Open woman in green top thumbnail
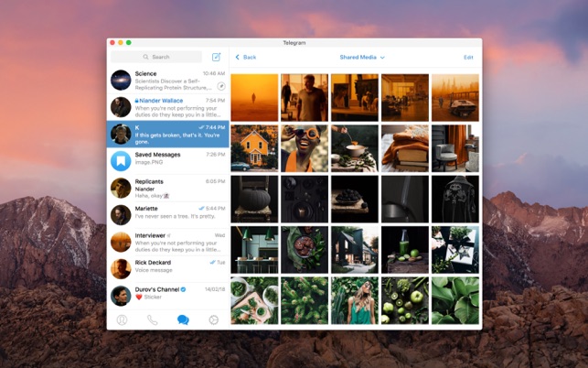This screenshot has width=588, height=368. [355, 300]
